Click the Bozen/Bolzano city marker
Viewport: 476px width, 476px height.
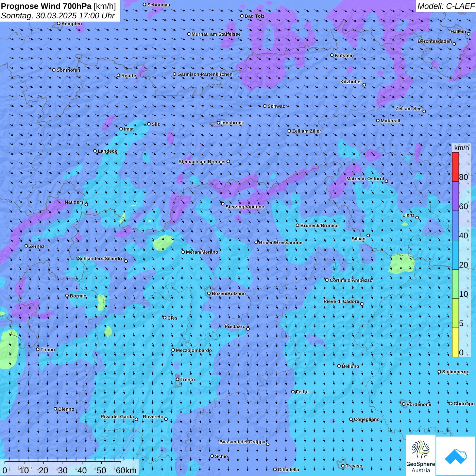pos(209,293)
